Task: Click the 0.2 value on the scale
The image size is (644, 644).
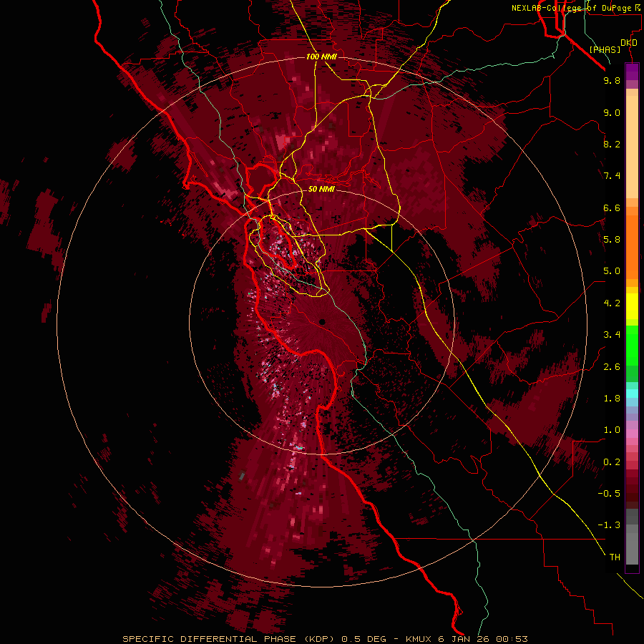Action: 612,462
